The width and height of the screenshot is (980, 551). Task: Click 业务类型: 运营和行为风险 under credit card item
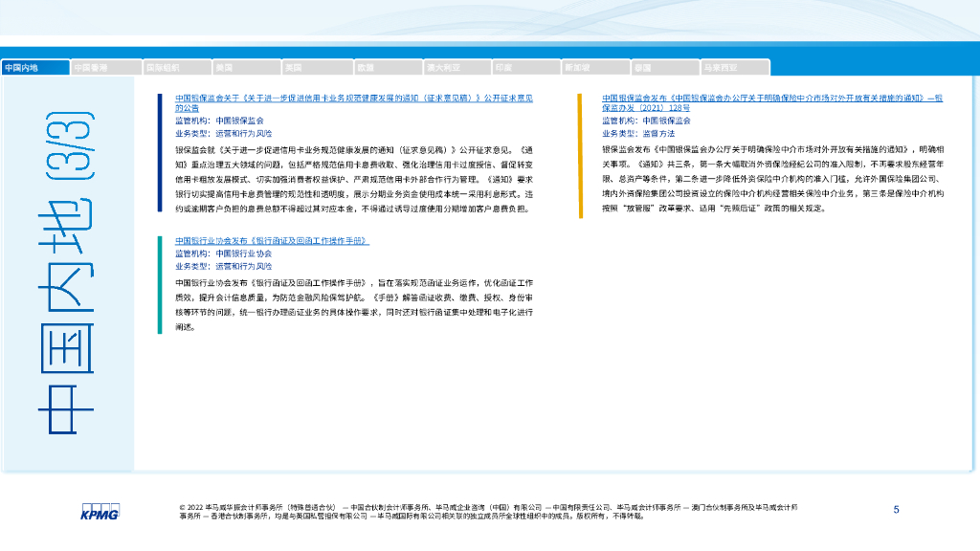point(223,134)
